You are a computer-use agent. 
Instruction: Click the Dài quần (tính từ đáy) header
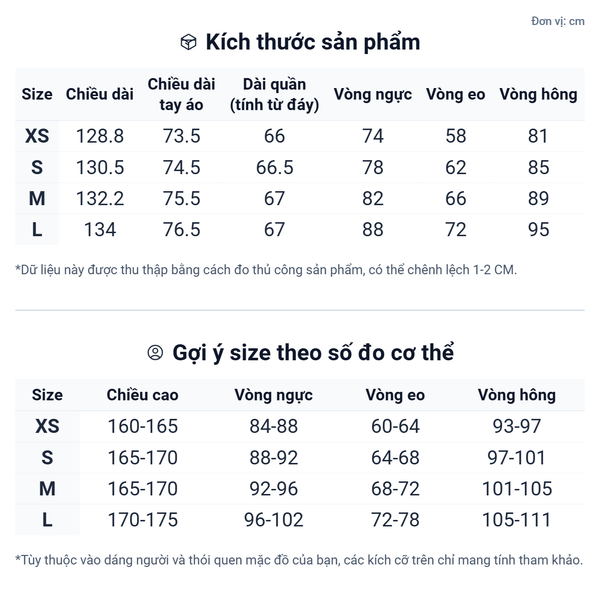click(275, 94)
